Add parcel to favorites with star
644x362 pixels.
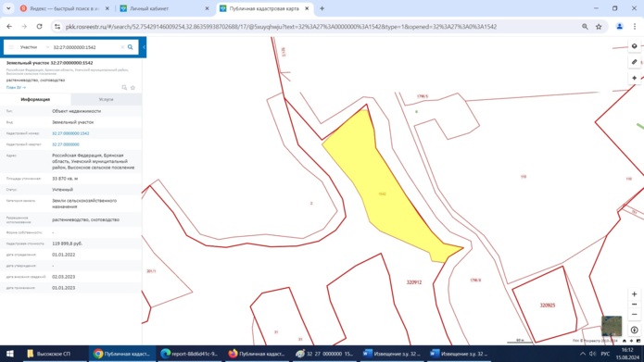[x=133, y=87]
